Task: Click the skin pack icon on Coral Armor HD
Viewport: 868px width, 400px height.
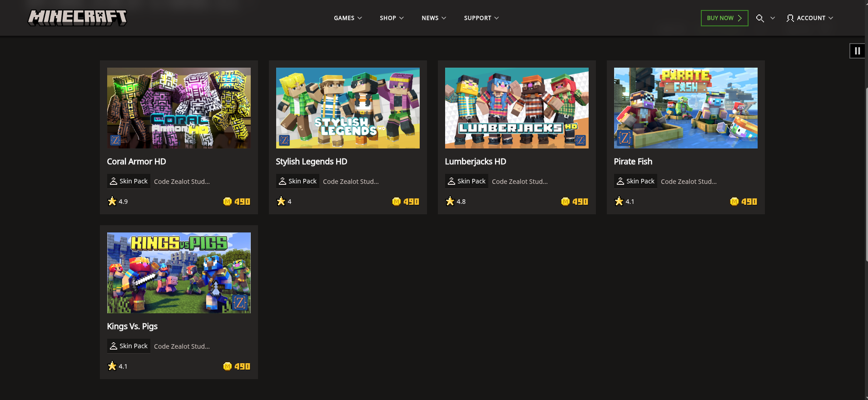Action: tap(114, 181)
